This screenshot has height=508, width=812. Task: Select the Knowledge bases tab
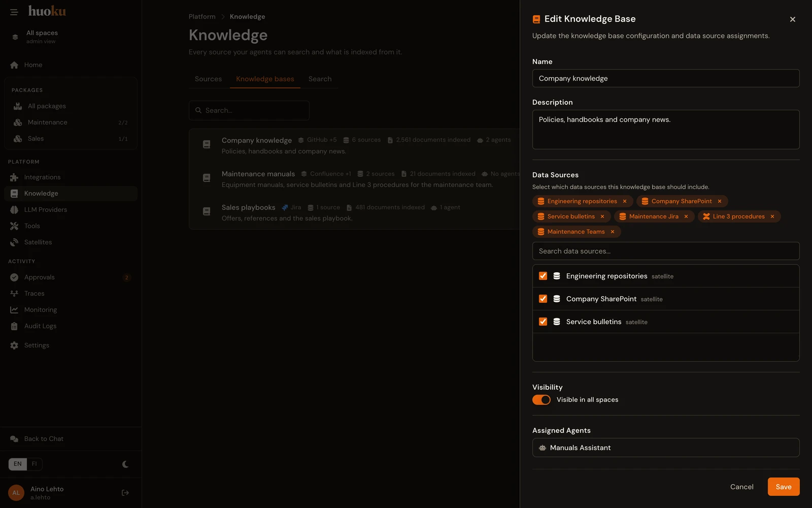[265, 79]
